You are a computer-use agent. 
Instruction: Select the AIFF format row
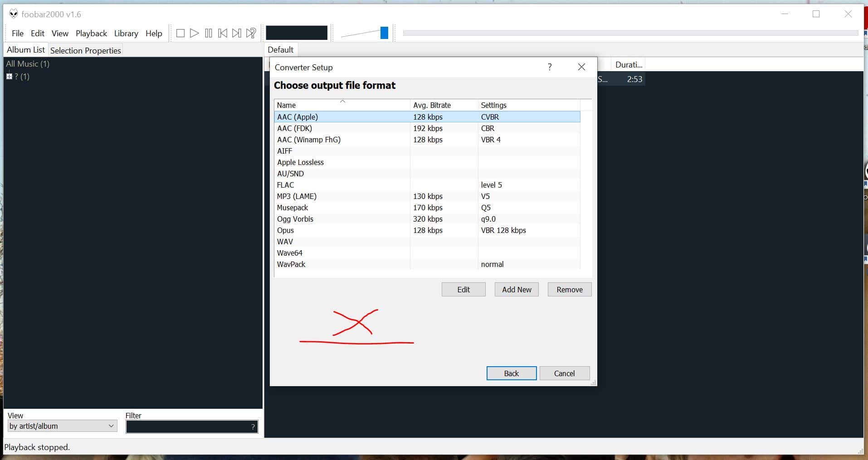(427, 151)
